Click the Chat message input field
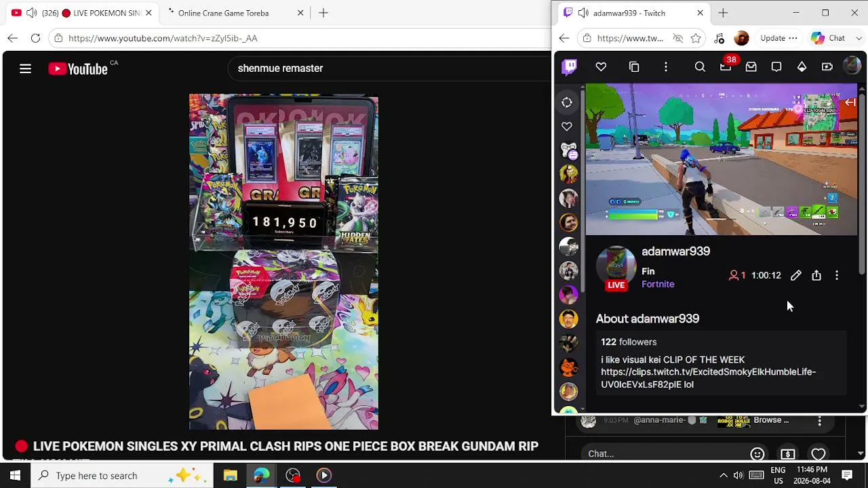Image resolution: width=868 pixels, height=488 pixels. [x=665, y=454]
